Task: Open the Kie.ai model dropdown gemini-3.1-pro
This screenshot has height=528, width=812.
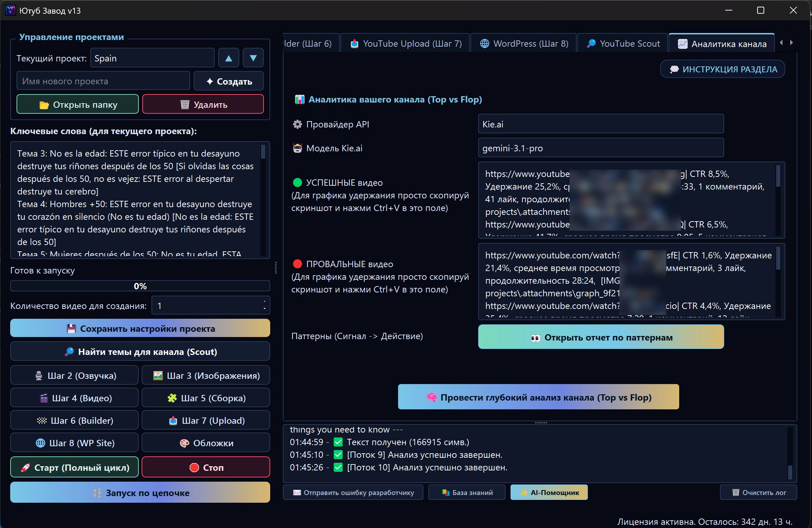Action: point(601,148)
